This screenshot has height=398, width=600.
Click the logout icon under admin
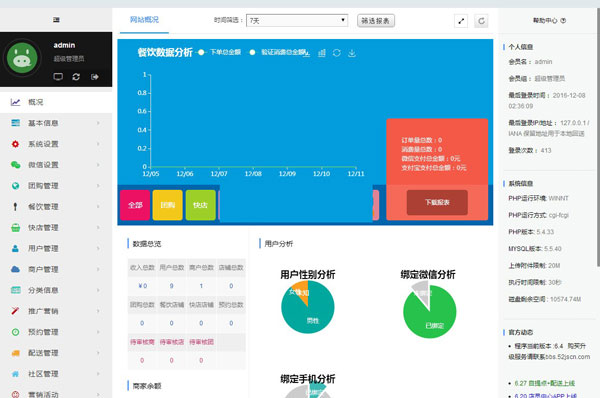[x=95, y=77]
